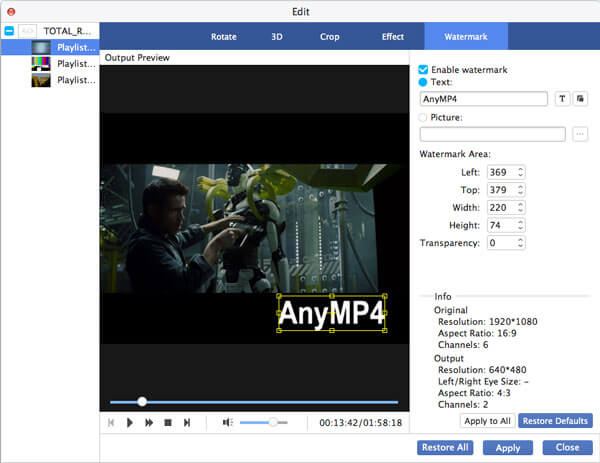Stop the video playback

pyautogui.click(x=168, y=422)
